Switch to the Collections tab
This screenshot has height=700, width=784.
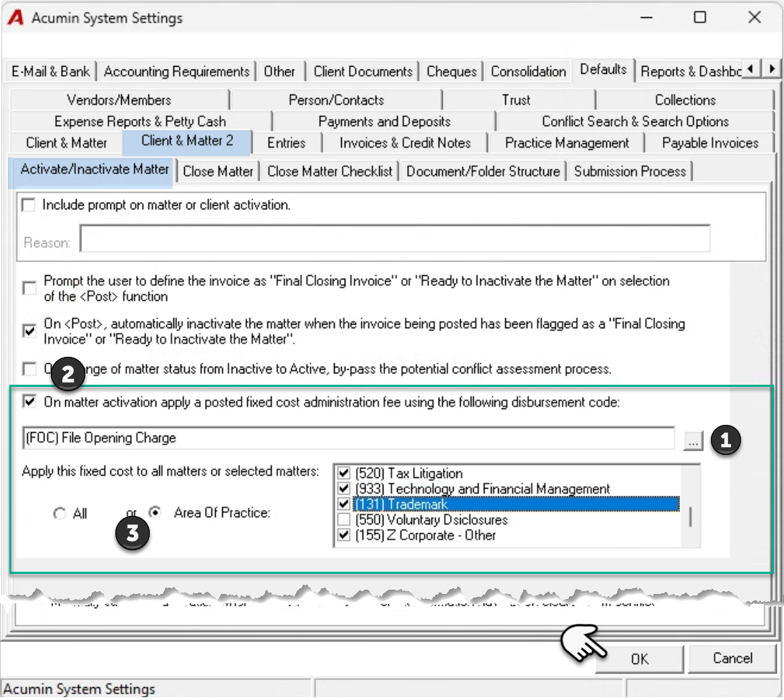pyautogui.click(x=685, y=100)
